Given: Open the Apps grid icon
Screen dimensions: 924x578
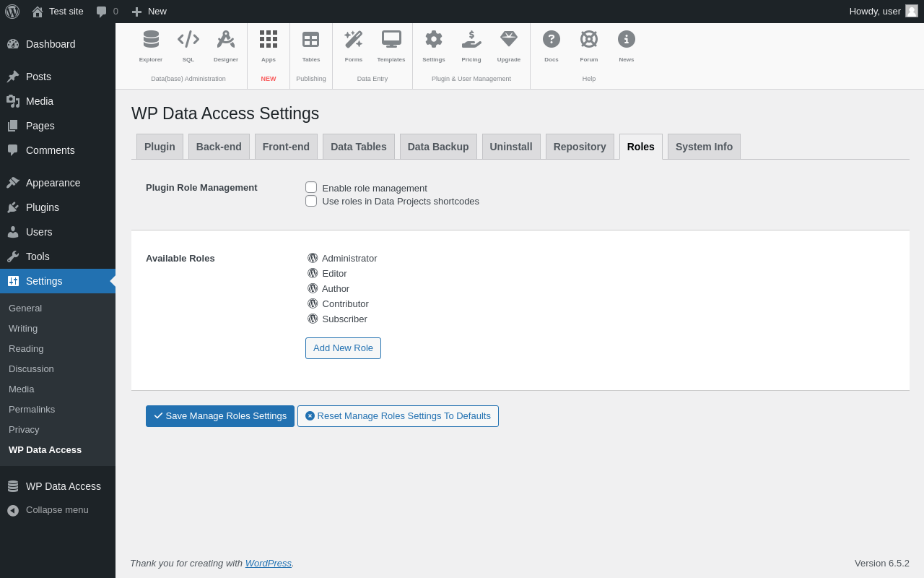Looking at the screenshot, I should coord(269,40).
